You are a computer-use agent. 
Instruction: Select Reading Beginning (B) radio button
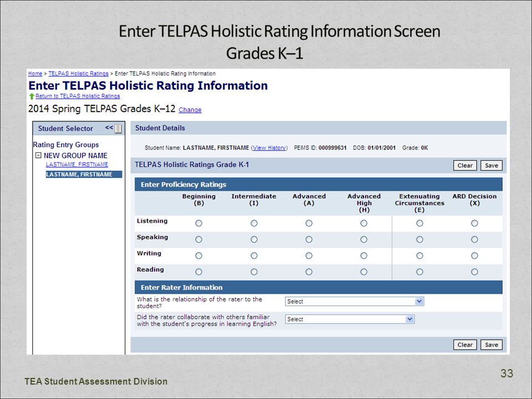tap(199, 272)
